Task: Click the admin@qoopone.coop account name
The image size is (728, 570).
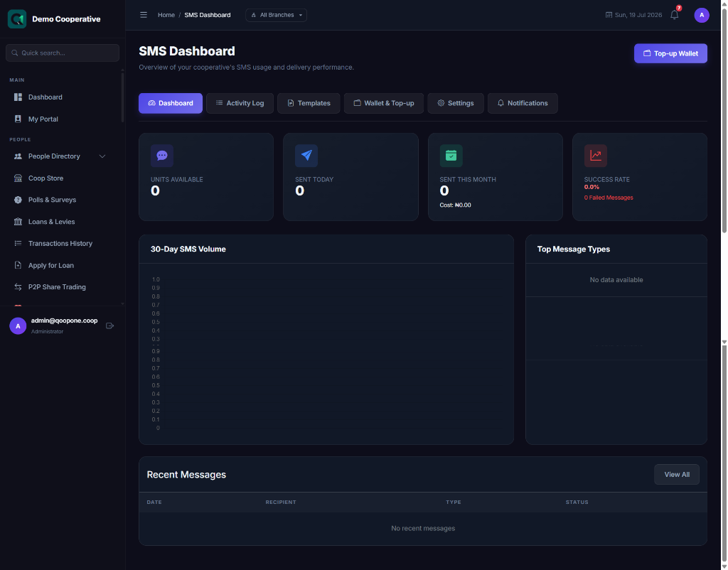Action: [x=64, y=321]
